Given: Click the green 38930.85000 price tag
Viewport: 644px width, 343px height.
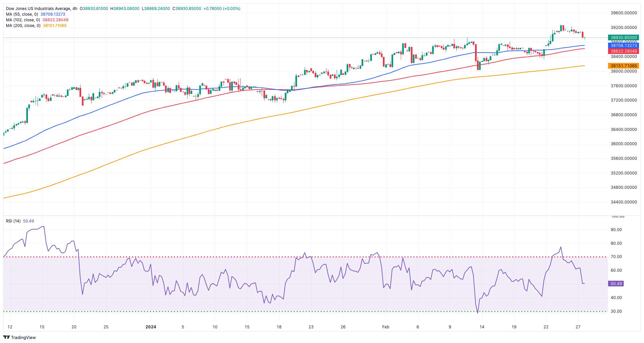Looking at the screenshot, I should point(624,38).
